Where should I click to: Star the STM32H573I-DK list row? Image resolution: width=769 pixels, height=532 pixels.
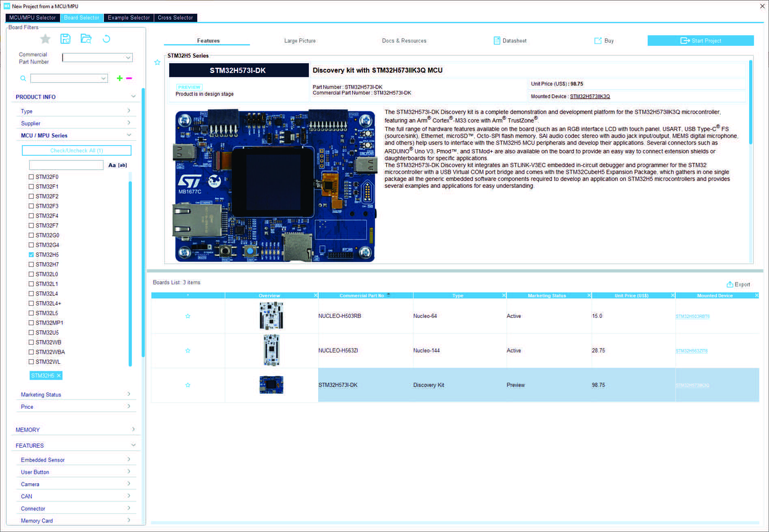point(188,385)
